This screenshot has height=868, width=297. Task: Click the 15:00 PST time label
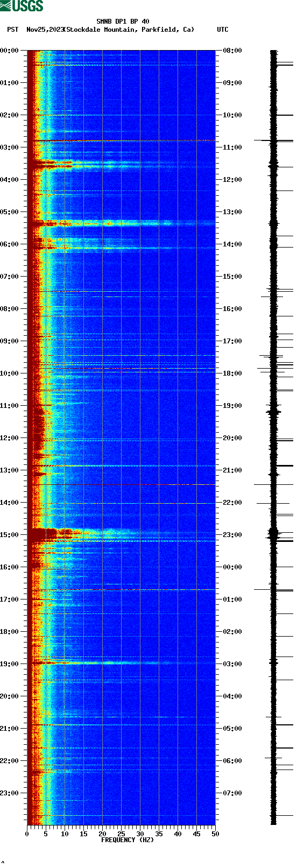[10, 535]
